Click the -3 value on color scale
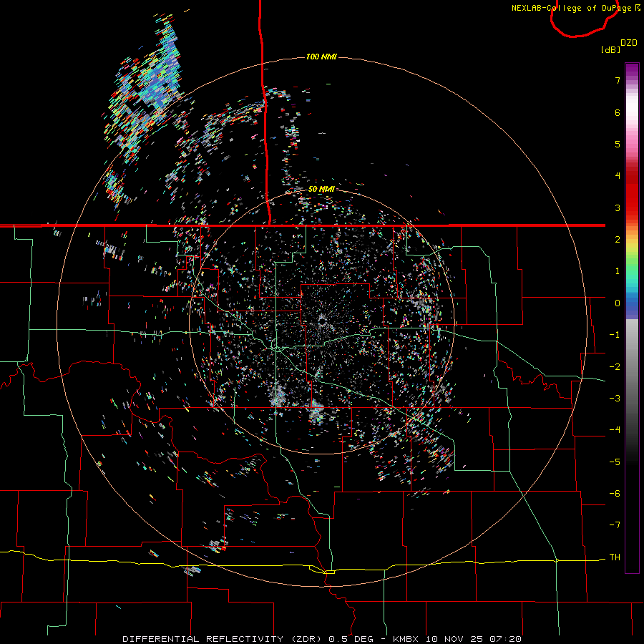Image resolution: width=644 pixels, height=644 pixels. click(x=615, y=399)
